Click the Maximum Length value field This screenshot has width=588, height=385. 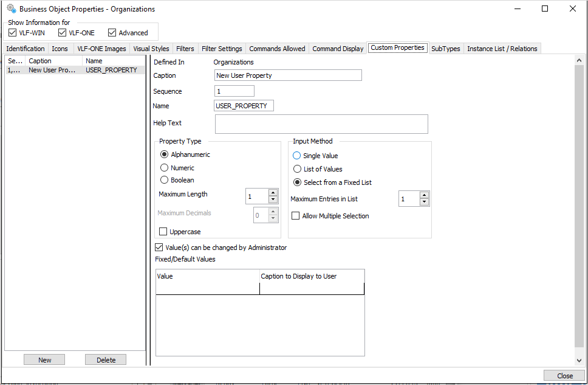tap(258, 196)
